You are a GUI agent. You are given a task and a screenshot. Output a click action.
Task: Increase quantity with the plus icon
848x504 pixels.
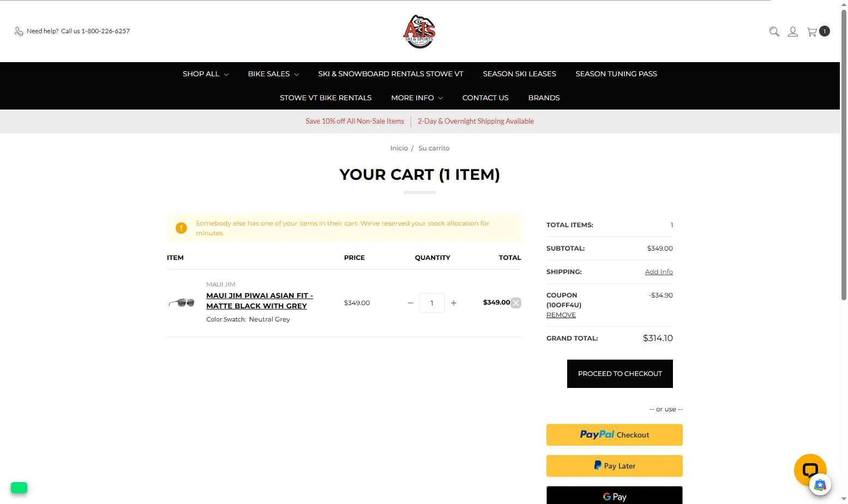(x=454, y=303)
